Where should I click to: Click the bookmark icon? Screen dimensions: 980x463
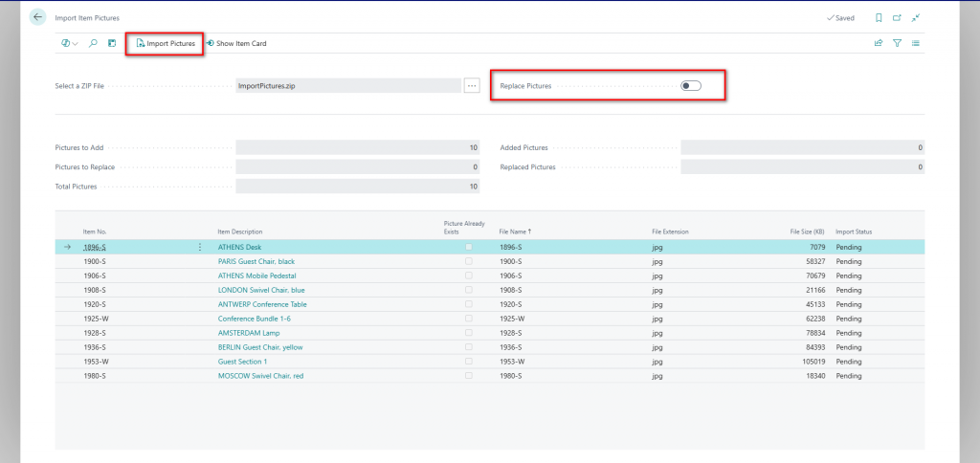879,17
